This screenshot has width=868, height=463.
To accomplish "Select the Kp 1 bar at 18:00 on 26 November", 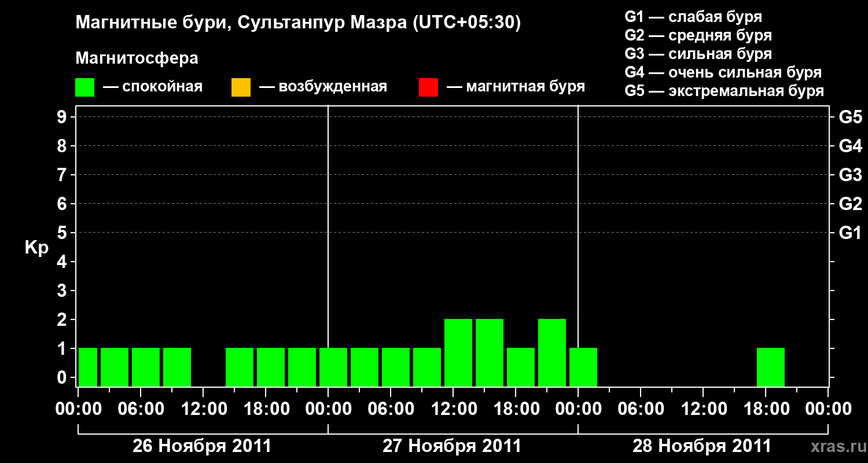I will point(271,367).
